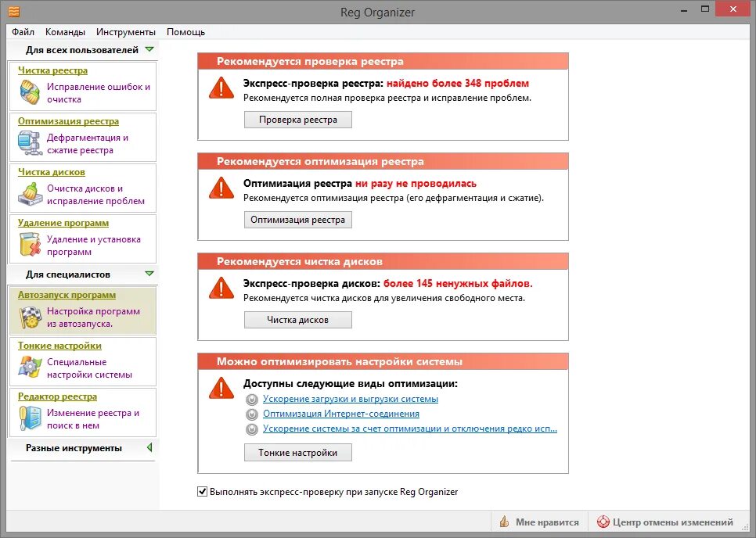The height and width of the screenshot is (538, 756).
Task: Open Оптимизация Интернет-соединения link
Action: point(341,414)
